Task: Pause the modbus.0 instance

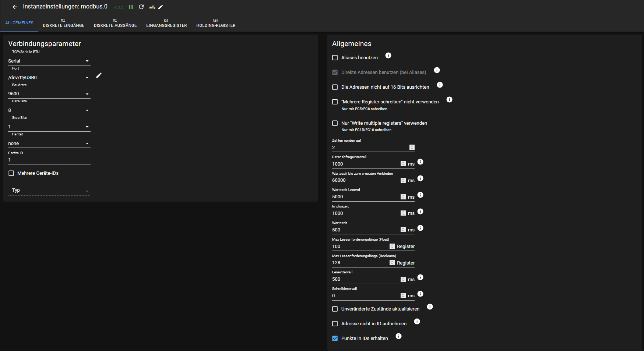Action: coord(131,7)
